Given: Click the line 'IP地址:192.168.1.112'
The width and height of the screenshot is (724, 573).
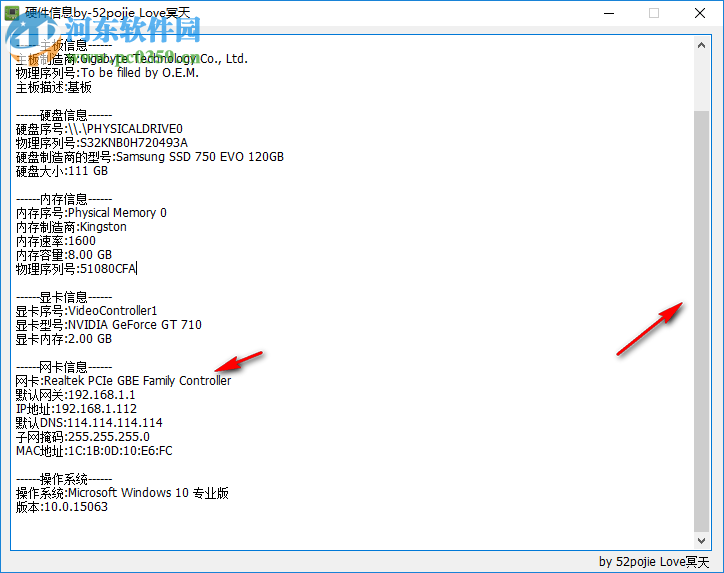Looking at the screenshot, I should (x=76, y=409).
